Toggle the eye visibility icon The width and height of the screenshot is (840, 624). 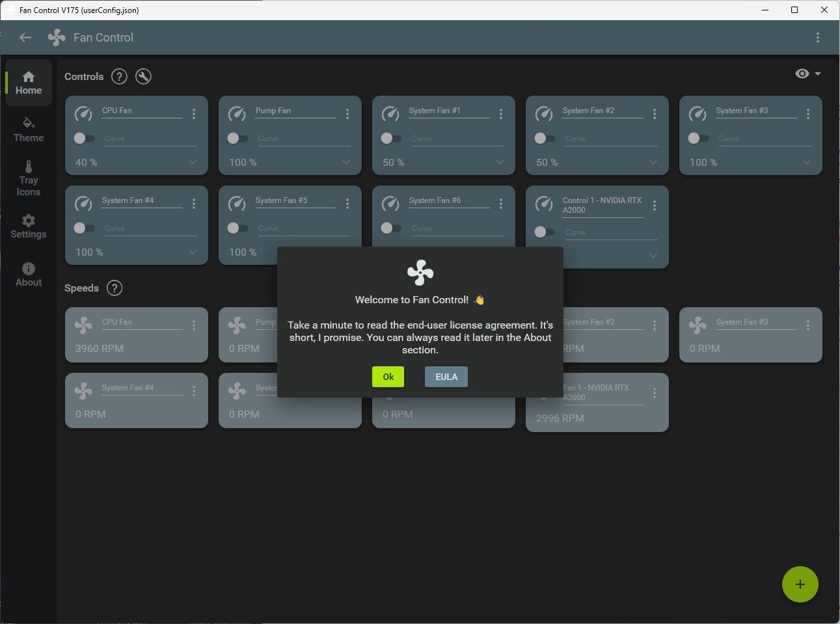tap(802, 74)
